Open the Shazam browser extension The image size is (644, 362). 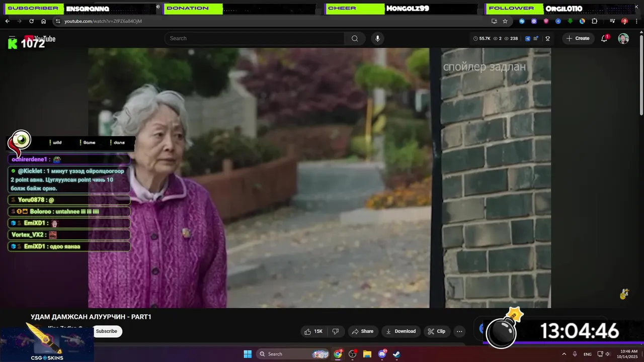coord(522,21)
